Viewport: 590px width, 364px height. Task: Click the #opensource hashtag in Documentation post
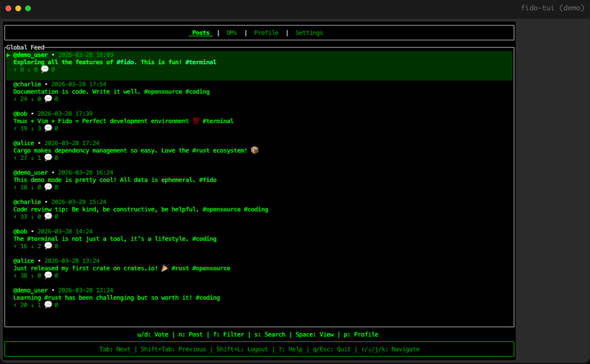[x=163, y=91]
